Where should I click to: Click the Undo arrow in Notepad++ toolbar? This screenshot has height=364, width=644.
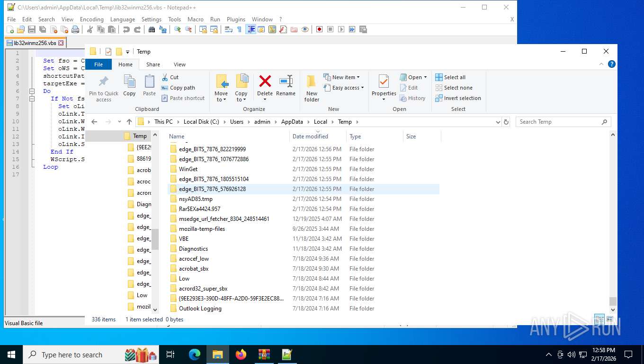point(126,29)
